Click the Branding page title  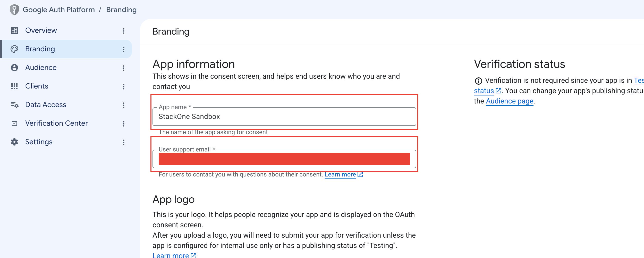pyautogui.click(x=171, y=32)
